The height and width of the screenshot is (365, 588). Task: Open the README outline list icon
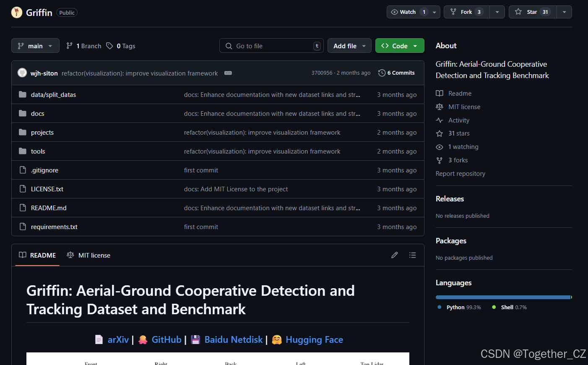click(x=413, y=255)
